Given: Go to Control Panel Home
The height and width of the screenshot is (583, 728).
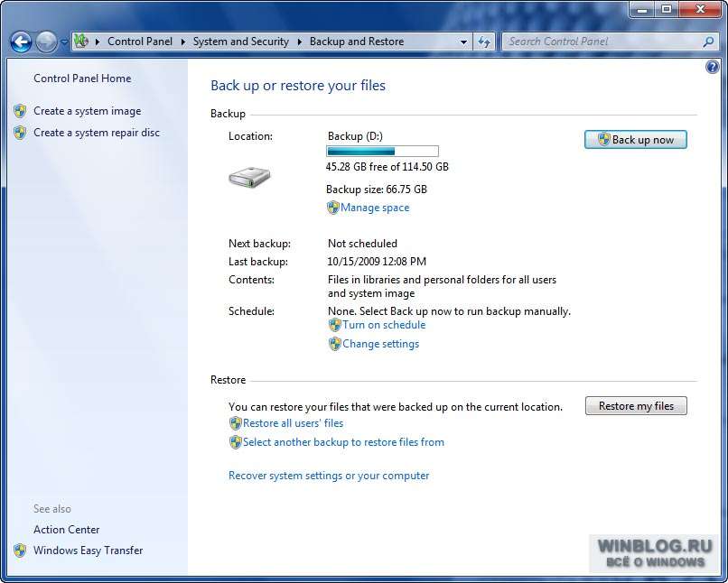Looking at the screenshot, I should 82,79.
